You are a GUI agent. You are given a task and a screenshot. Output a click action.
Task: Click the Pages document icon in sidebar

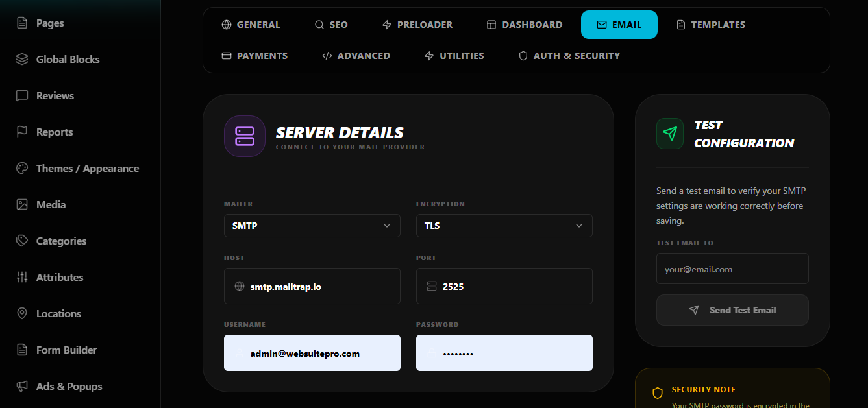(22, 23)
